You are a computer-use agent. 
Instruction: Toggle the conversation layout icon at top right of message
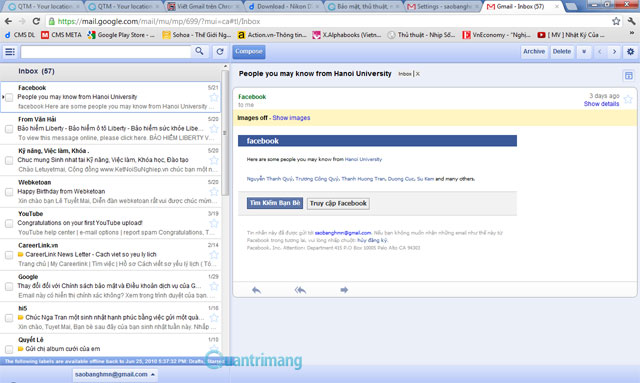point(629,76)
